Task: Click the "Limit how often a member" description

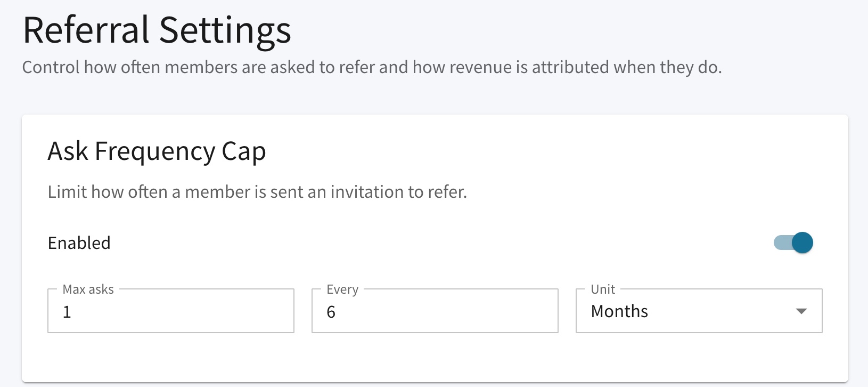Action: 257,192
